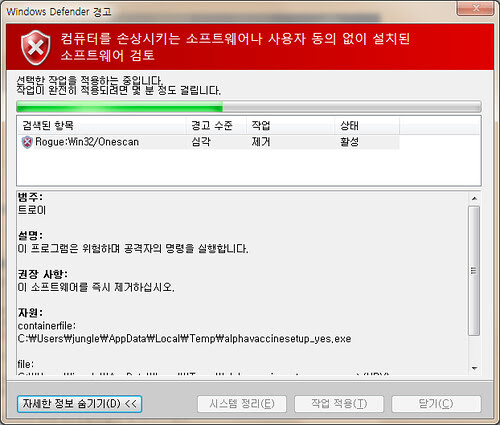500x425 pixels.
Task: Click the 작업 적용(T) button
Action: pos(339,404)
